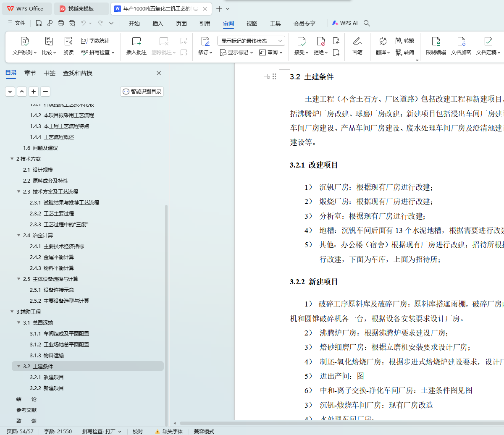Collapse the 2.4 冶金计算 outline node
Viewport: 504px width, 435px height.
point(18,235)
